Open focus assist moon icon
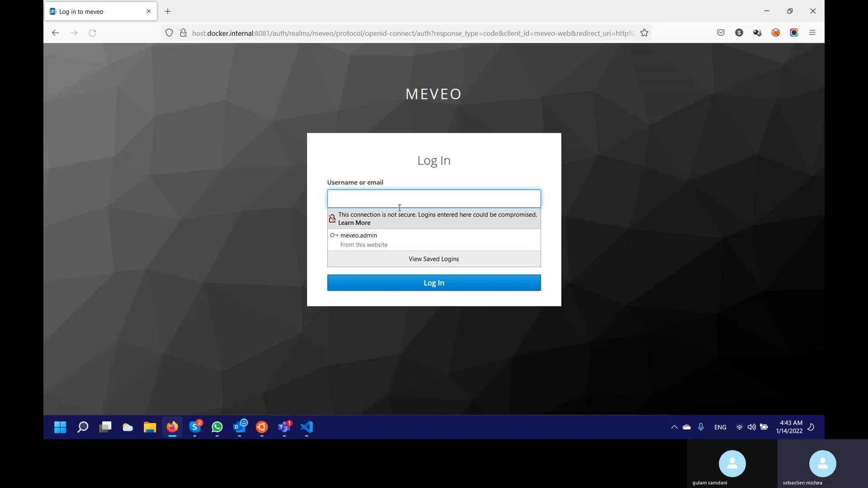868x488 pixels. tap(811, 427)
